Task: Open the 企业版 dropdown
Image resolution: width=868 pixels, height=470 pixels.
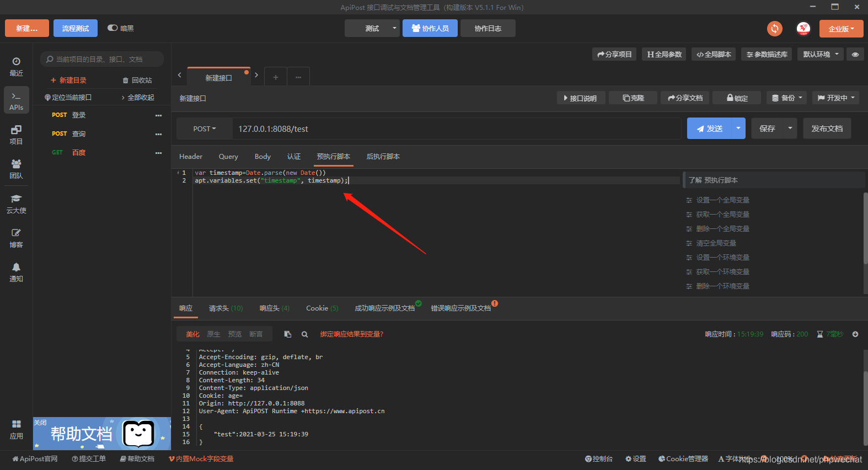Action: (842, 29)
